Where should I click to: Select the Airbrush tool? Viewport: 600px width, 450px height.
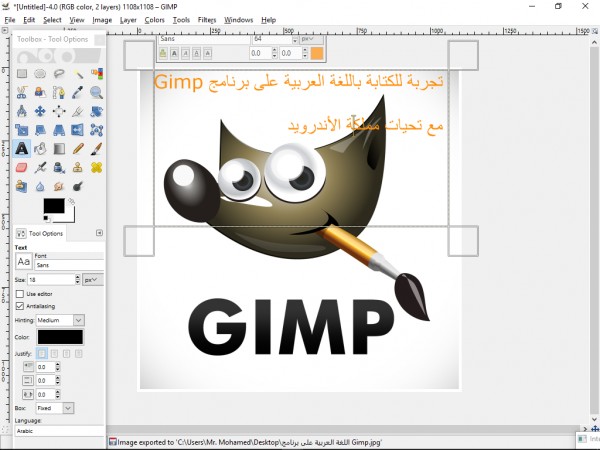click(x=40, y=167)
